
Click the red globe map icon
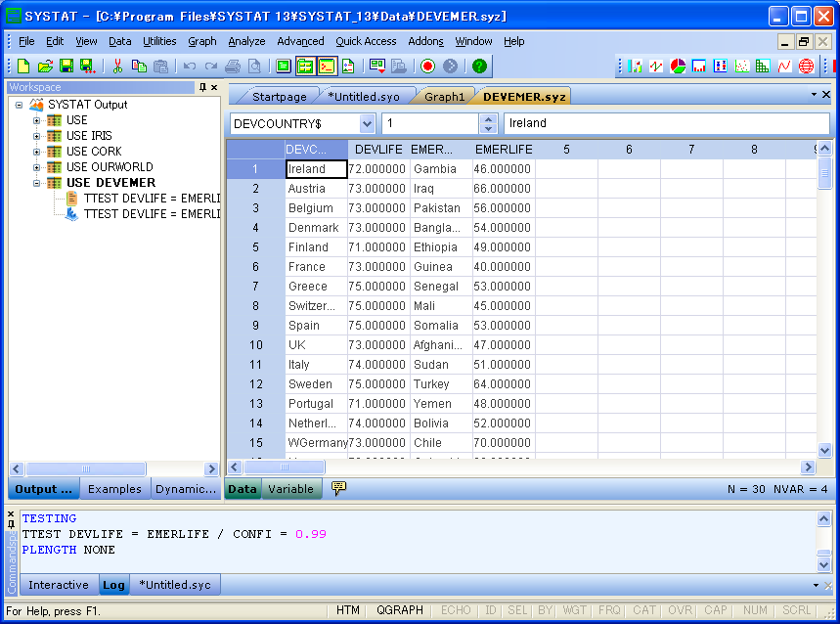click(806, 66)
